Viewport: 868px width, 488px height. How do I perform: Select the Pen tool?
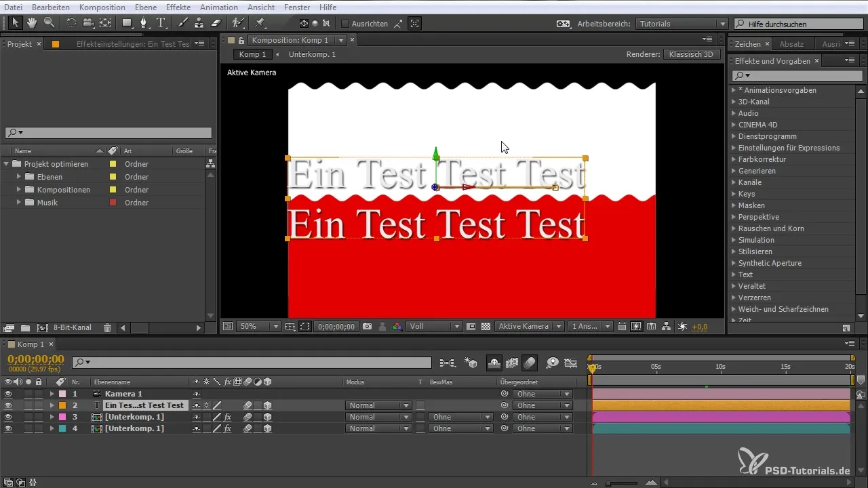[x=144, y=23]
